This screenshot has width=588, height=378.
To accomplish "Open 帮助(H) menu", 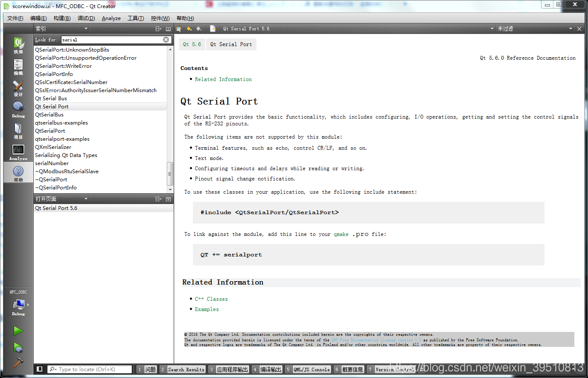I will [185, 18].
